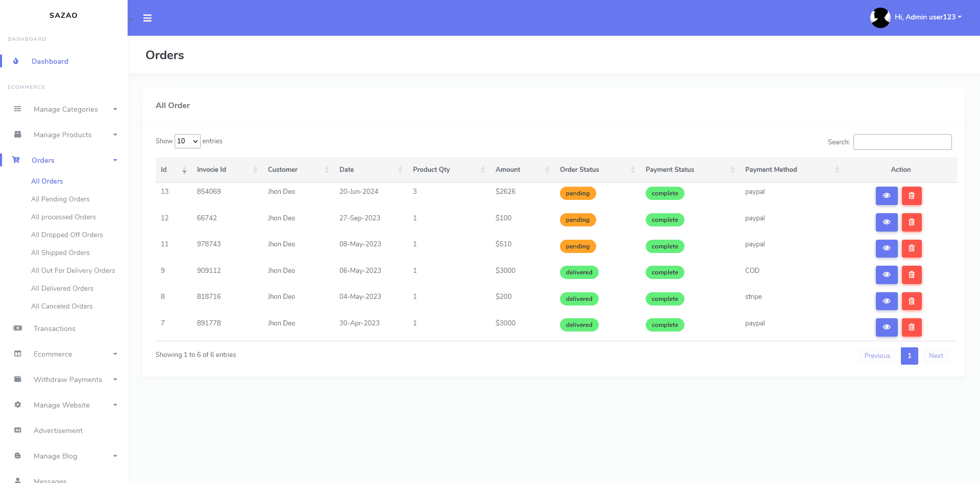Open Transactions in the sidebar
The height and width of the screenshot is (483, 980).
click(55, 328)
